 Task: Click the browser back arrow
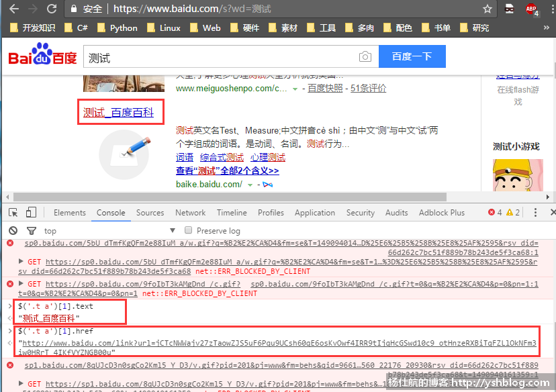click(x=14, y=9)
